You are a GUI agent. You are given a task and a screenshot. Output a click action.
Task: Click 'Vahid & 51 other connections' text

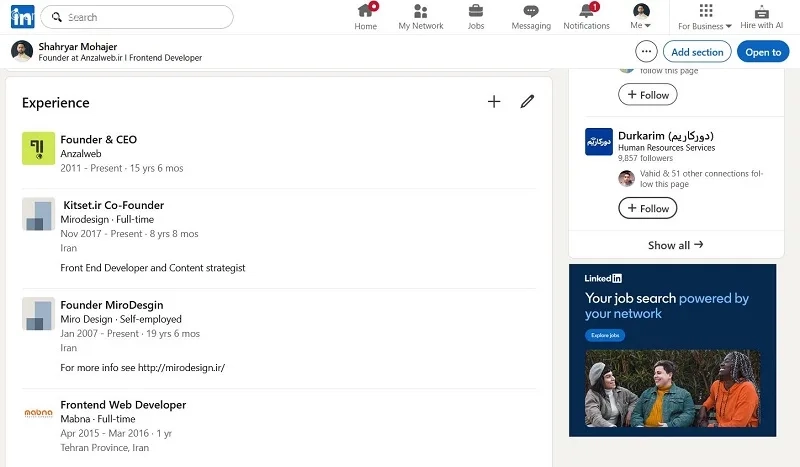[x=694, y=174]
